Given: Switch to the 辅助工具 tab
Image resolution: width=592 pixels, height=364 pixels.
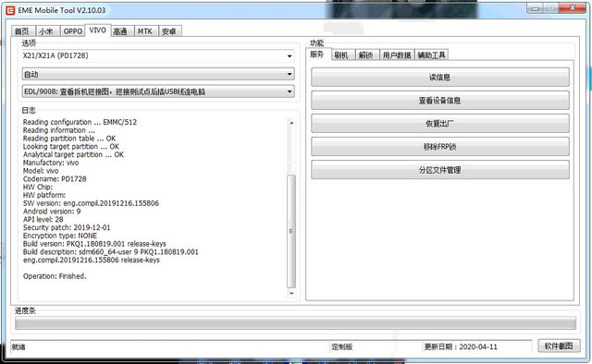Looking at the screenshot, I should [x=432, y=55].
